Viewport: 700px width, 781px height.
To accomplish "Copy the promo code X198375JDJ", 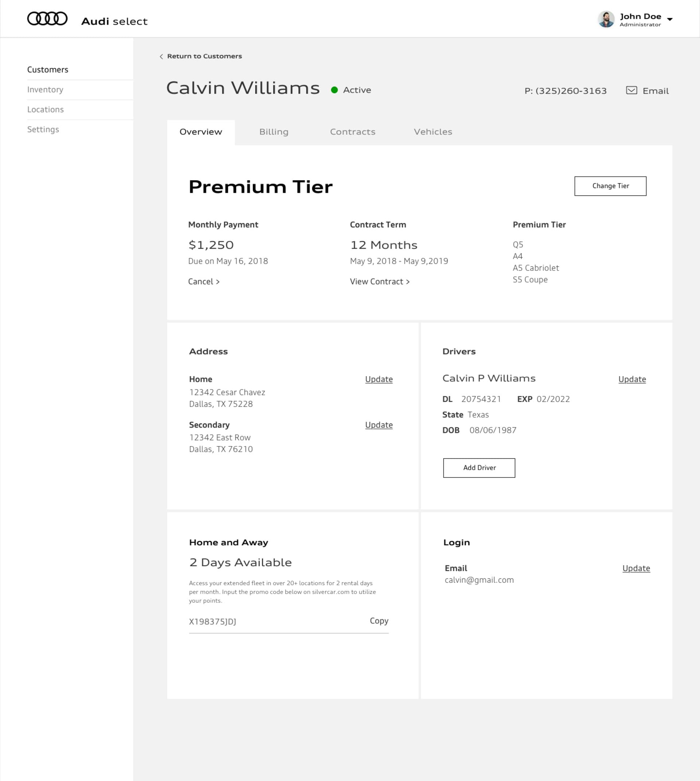I will 379,621.
